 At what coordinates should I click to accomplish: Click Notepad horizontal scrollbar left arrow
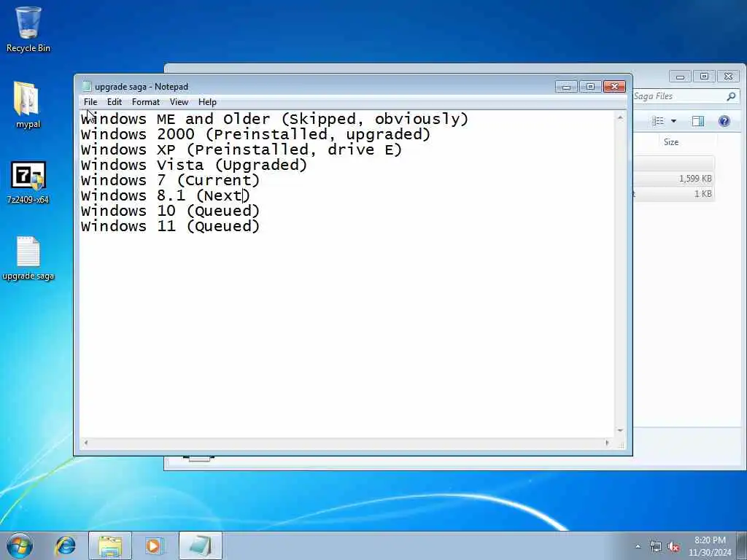86,443
